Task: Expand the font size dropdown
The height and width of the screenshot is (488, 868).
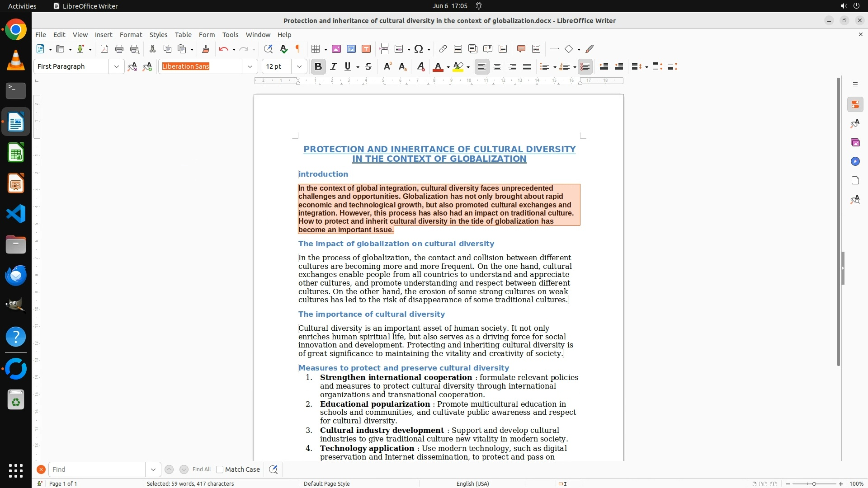Action: 299,66
